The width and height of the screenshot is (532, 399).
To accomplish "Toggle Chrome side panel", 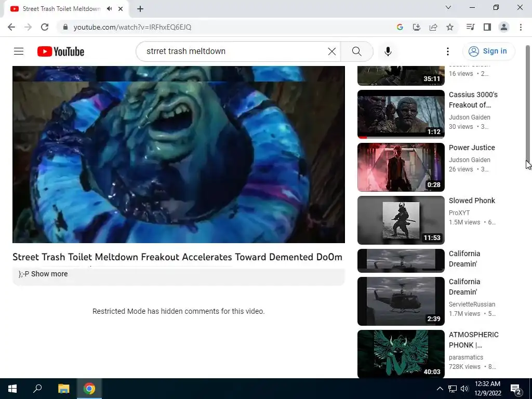I will (487, 27).
